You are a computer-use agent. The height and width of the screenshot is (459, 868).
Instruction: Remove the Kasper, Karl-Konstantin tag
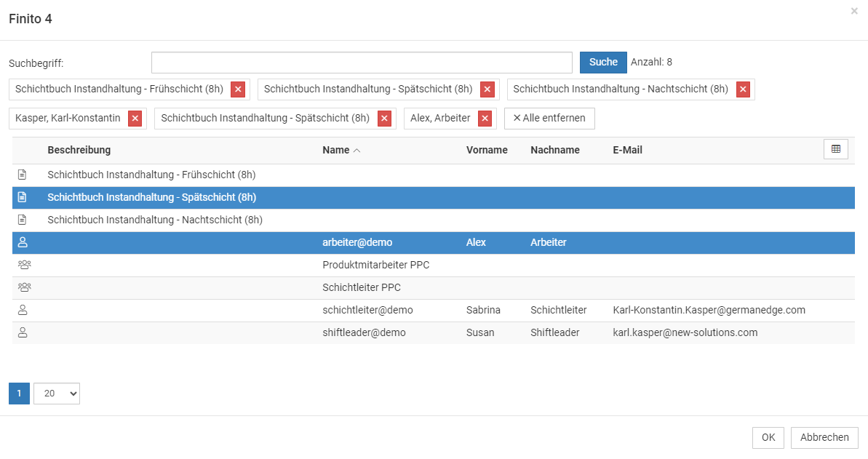click(135, 119)
